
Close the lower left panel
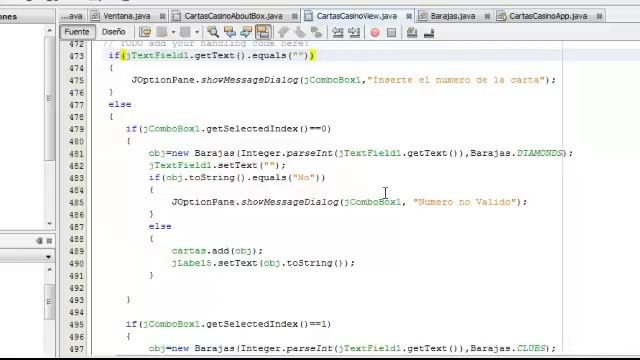[49, 241]
